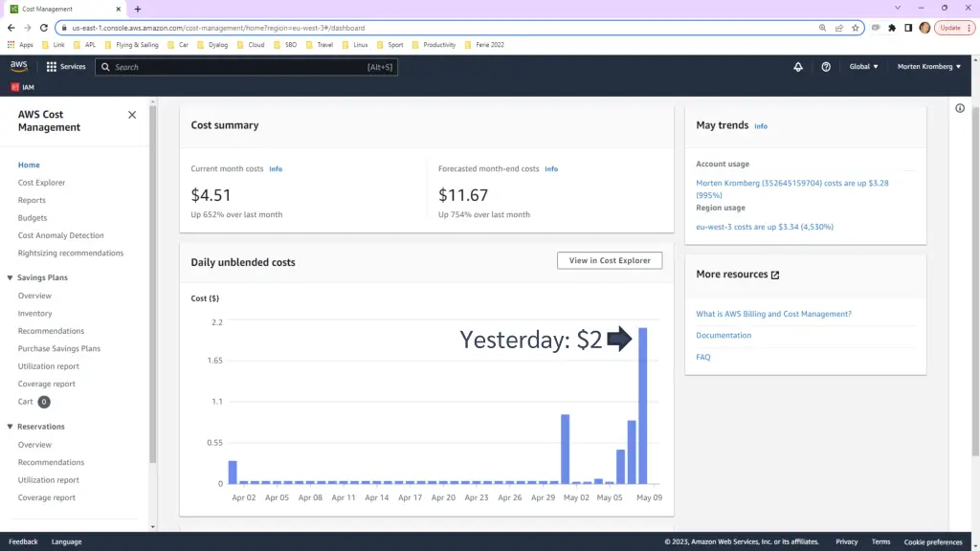
Task: Open the FAQ link
Action: (x=703, y=357)
